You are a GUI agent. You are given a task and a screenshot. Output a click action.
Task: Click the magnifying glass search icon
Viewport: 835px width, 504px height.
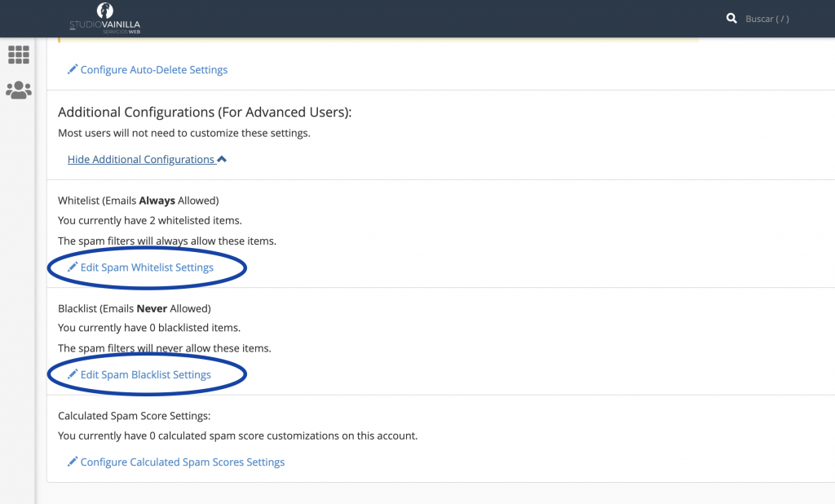[731, 18]
